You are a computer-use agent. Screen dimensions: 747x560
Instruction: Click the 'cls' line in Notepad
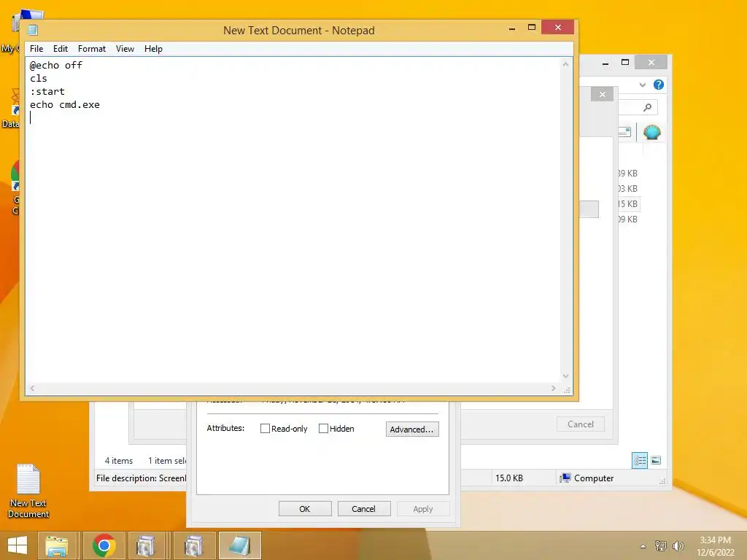pyautogui.click(x=39, y=79)
